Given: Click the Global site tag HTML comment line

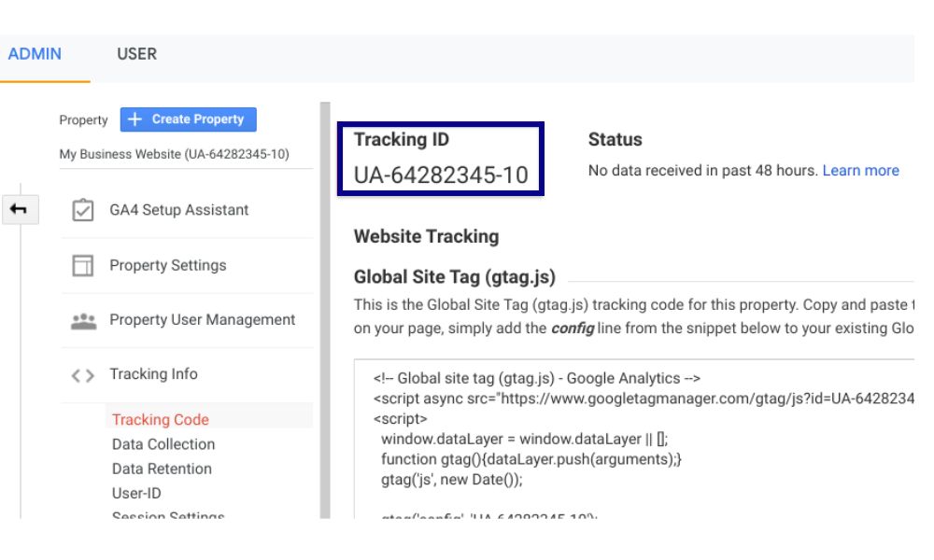Looking at the screenshot, I should click(x=537, y=379).
